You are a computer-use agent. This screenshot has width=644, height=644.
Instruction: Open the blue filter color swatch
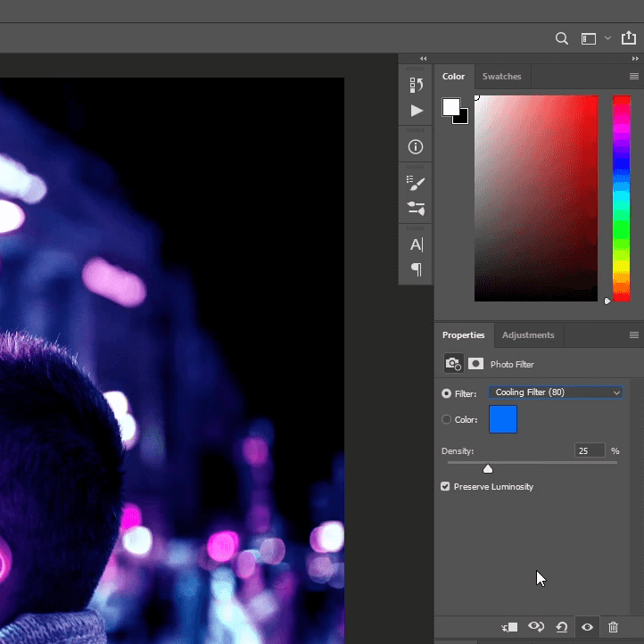coord(503,419)
